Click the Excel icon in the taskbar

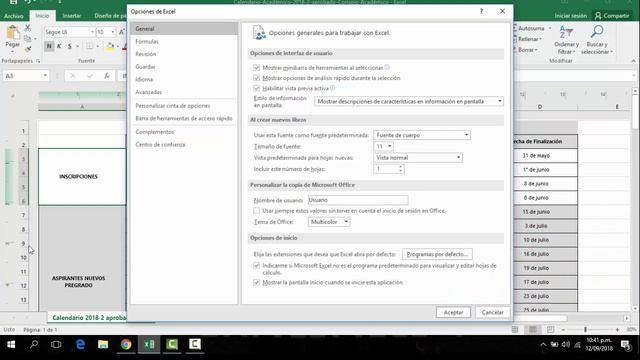tap(149, 345)
